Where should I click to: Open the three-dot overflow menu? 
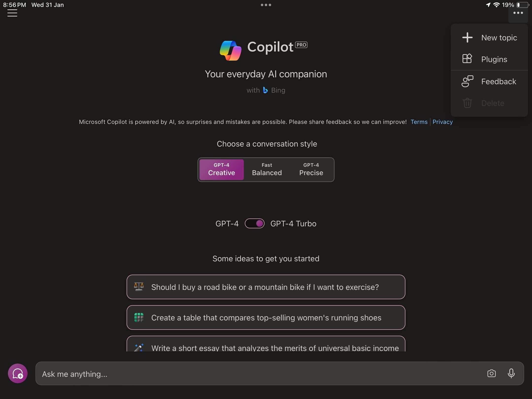518,13
